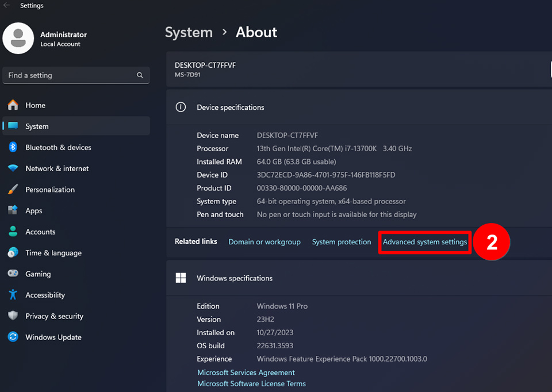Open Privacy & security settings

[53, 316]
